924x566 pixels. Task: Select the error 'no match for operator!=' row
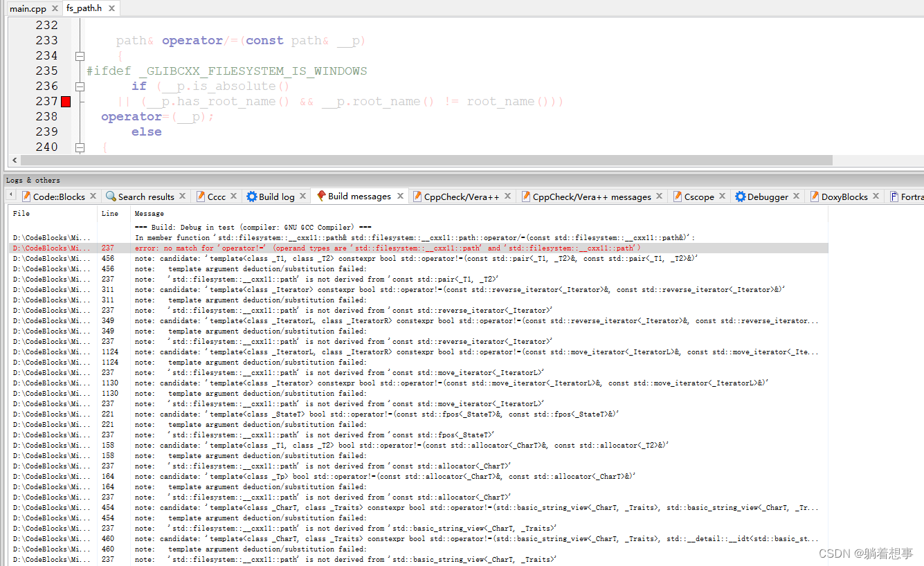[x=418, y=248]
